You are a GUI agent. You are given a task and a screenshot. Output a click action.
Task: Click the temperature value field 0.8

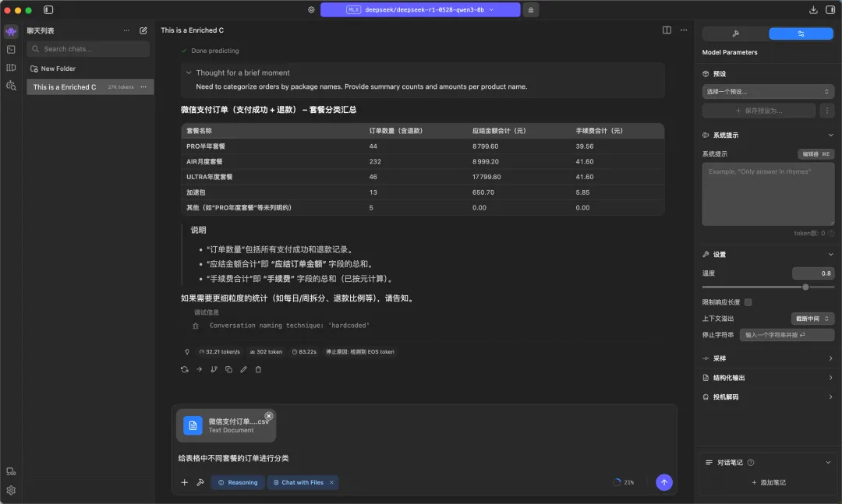(x=813, y=273)
